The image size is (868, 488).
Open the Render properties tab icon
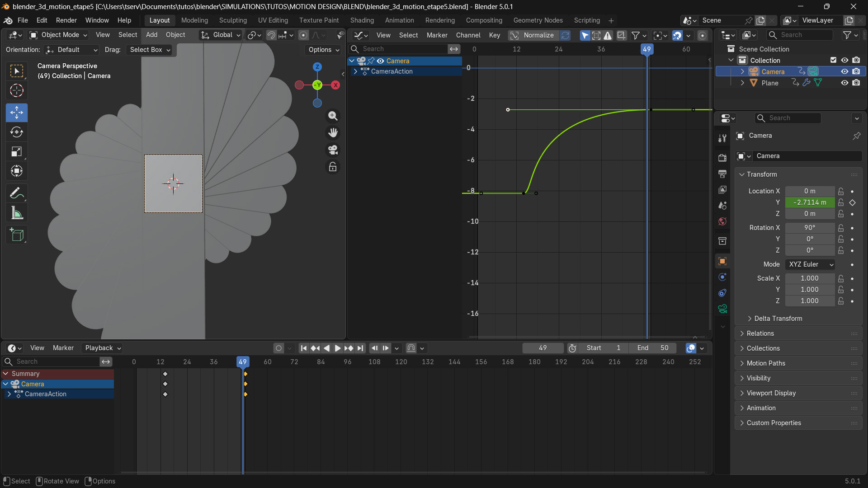tap(722, 158)
